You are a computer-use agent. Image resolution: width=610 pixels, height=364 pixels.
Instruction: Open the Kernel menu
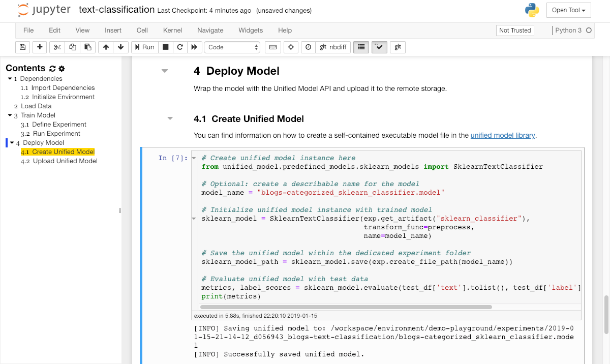pyautogui.click(x=172, y=31)
